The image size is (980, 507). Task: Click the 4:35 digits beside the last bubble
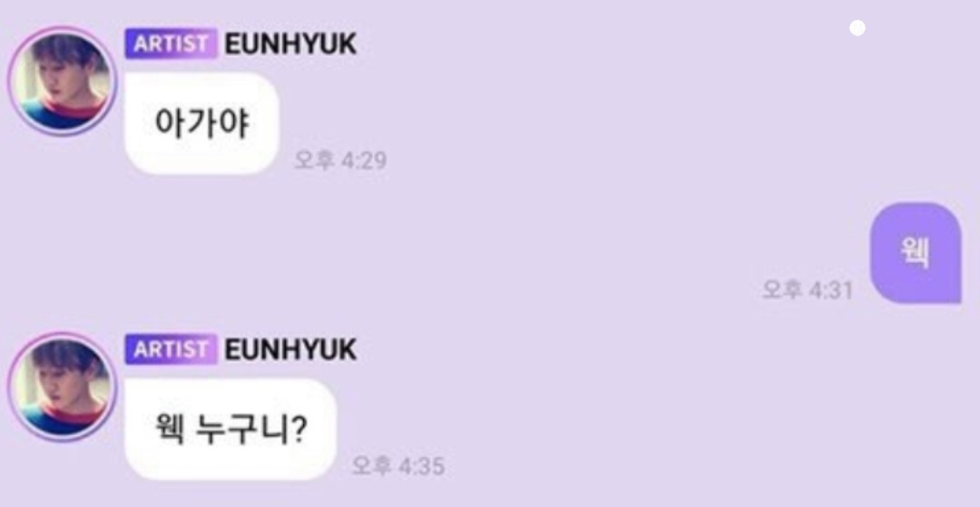pos(422,466)
